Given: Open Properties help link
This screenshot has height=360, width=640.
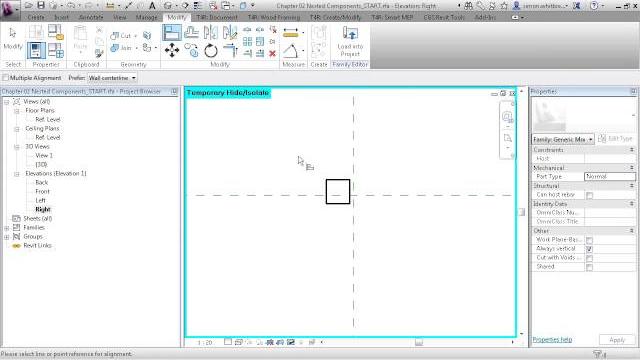Looking at the screenshot, I should pyautogui.click(x=552, y=340).
